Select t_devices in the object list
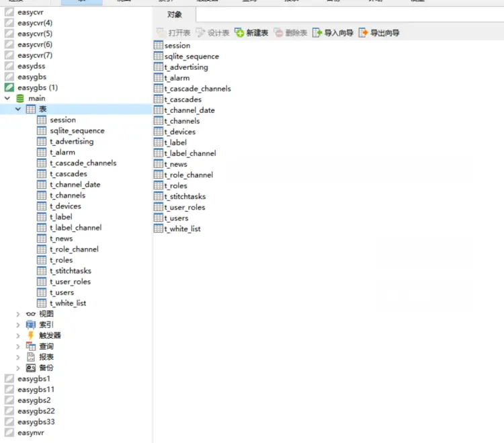504x443 pixels. click(x=180, y=132)
